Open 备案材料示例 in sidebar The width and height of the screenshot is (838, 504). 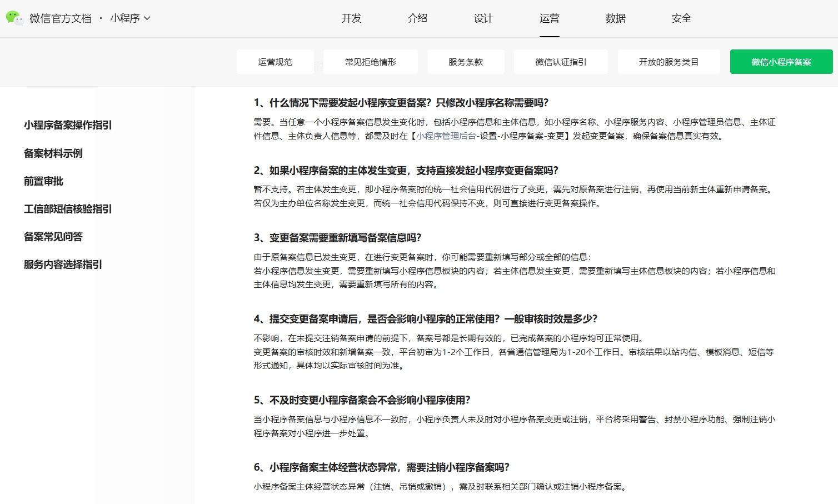tap(53, 153)
